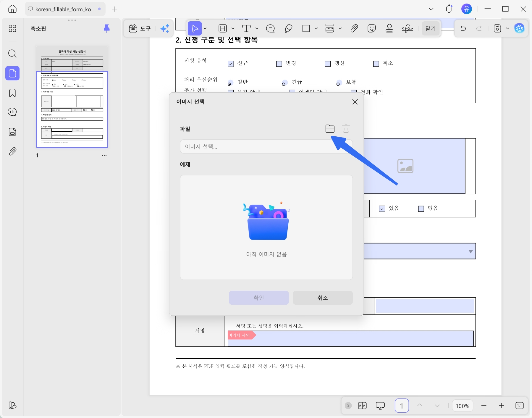Zoom in with the plus button
Viewport: 532px width, 418px height.
click(x=502, y=406)
